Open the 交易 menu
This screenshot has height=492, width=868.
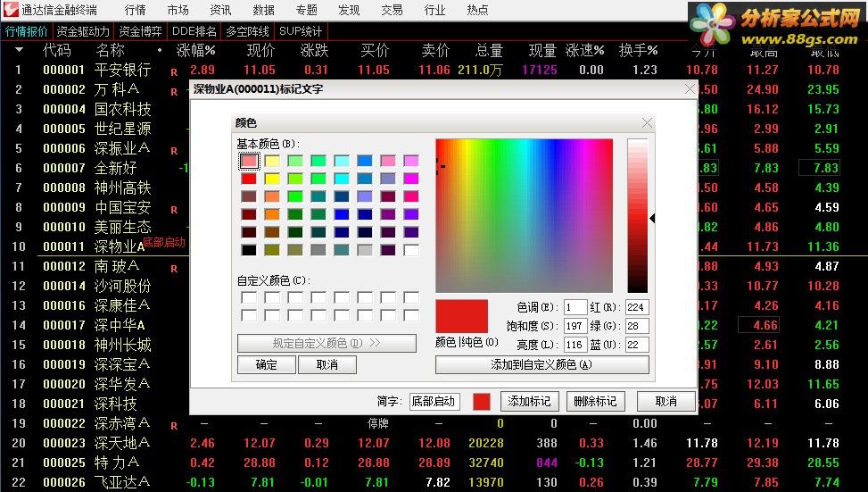392,10
